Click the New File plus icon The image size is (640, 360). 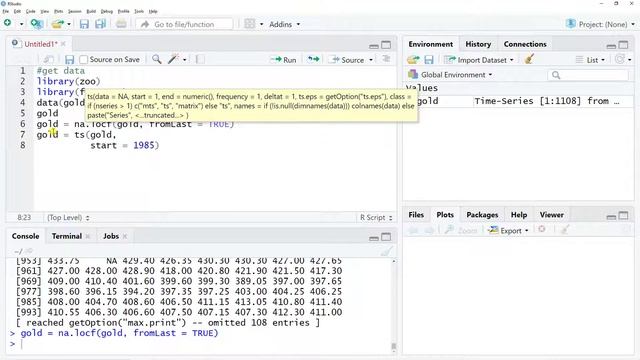[7, 23]
